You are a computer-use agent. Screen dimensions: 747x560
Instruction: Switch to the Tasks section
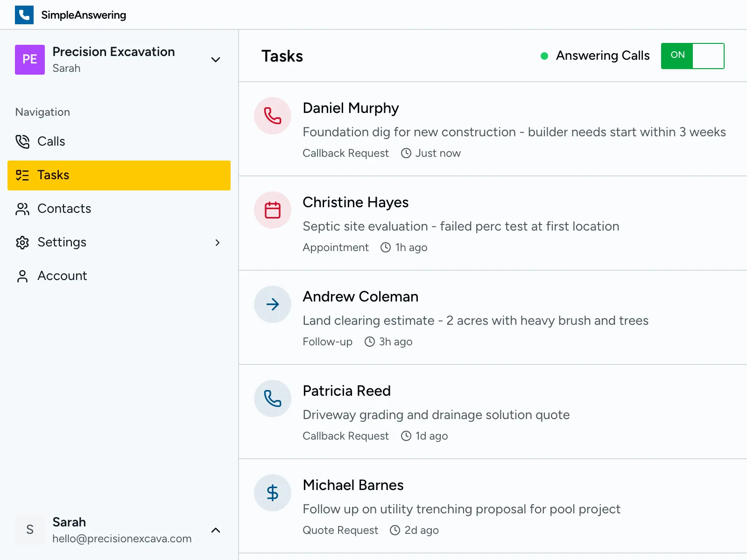(x=53, y=175)
